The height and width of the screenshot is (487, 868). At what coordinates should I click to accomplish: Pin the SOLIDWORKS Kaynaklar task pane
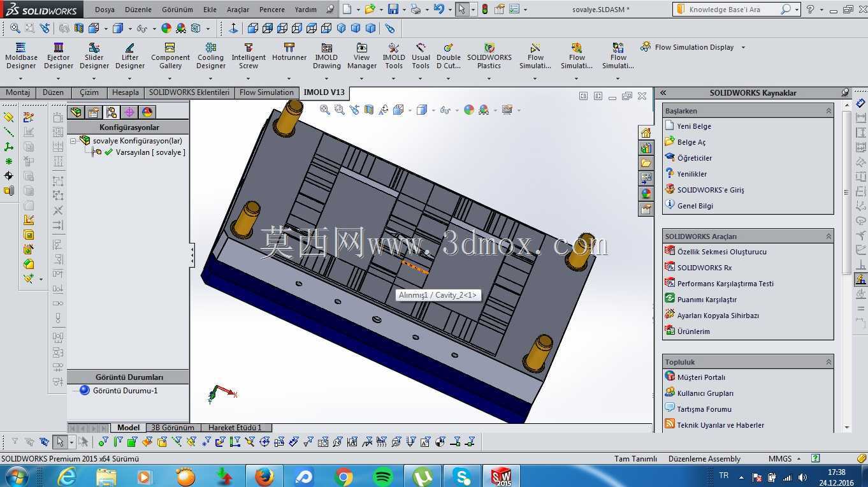pyautogui.click(x=845, y=92)
